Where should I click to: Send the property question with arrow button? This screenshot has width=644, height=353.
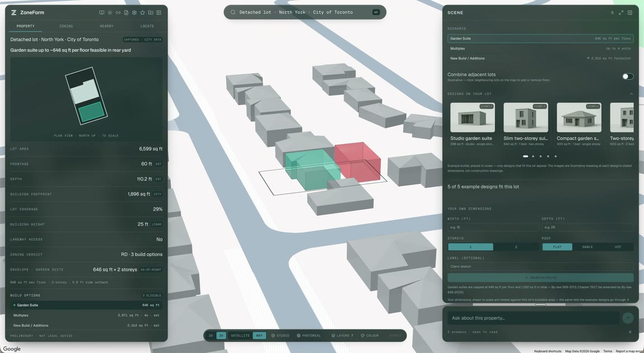point(628,318)
